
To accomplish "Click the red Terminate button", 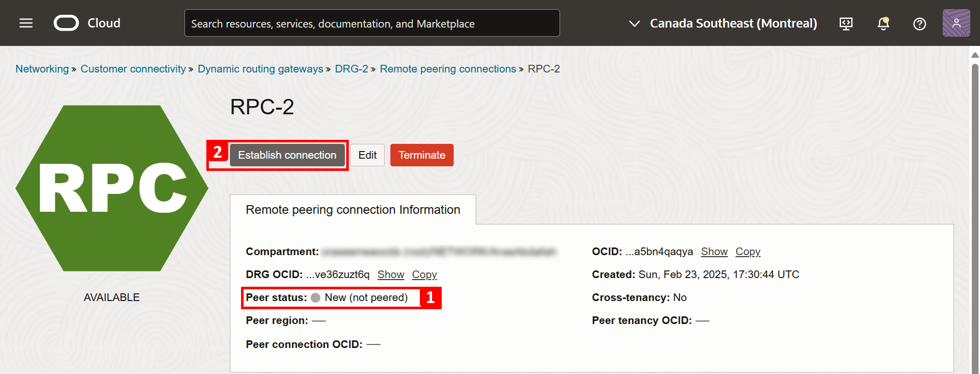I will point(422,155).
